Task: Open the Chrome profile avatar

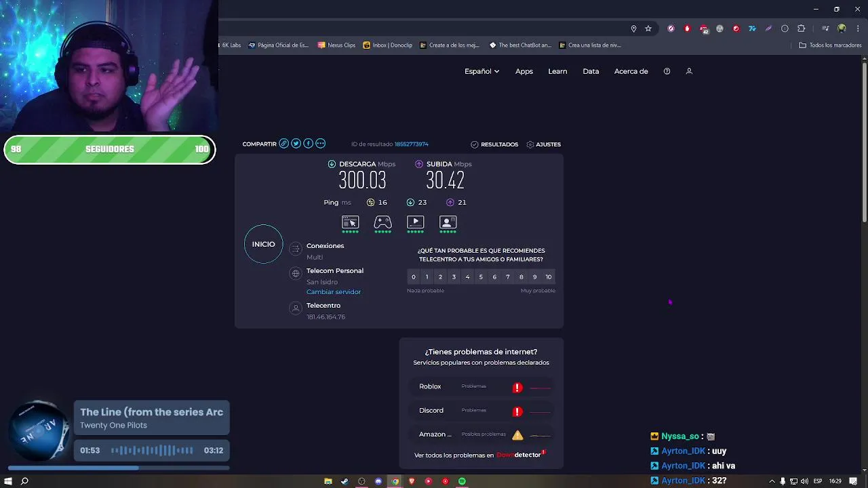Action: 842,28
